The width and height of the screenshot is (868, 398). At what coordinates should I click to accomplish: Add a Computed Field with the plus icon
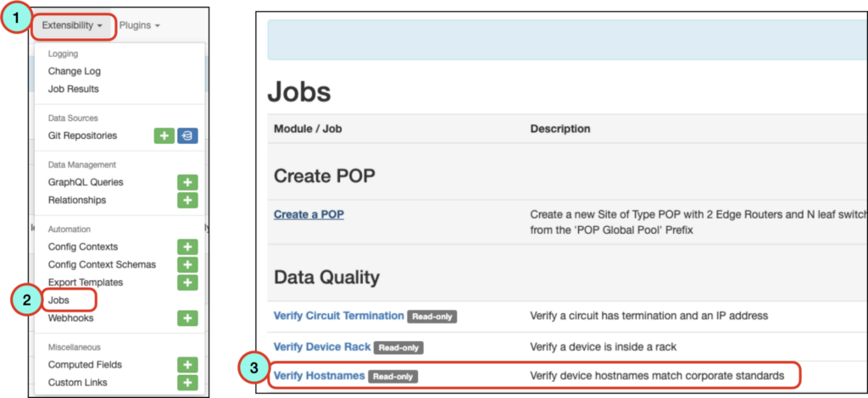click(187, 365)
